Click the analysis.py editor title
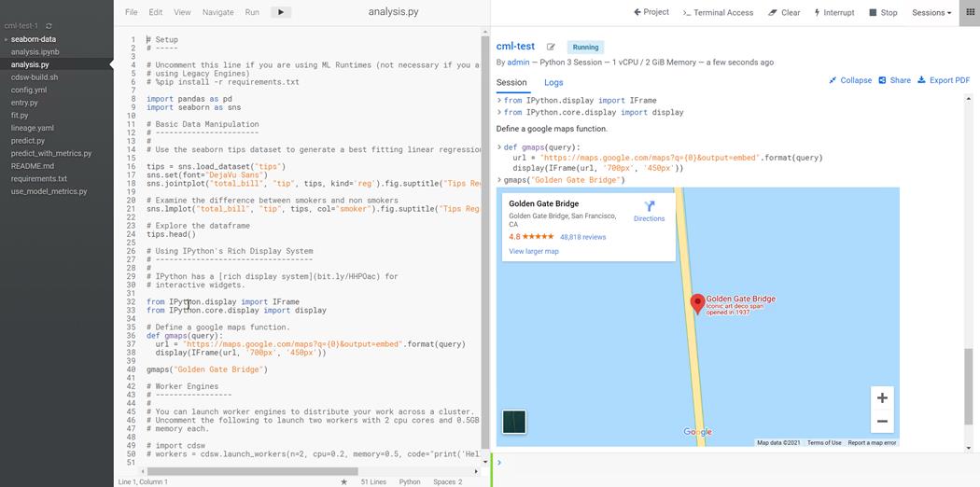Screen dimensions: 980x487 [393, 12]
